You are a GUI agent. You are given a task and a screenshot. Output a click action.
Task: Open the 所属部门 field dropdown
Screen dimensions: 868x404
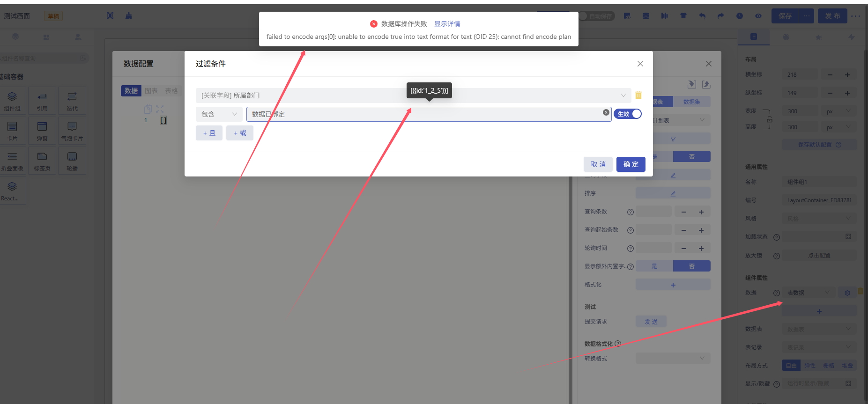click(414, 95)
